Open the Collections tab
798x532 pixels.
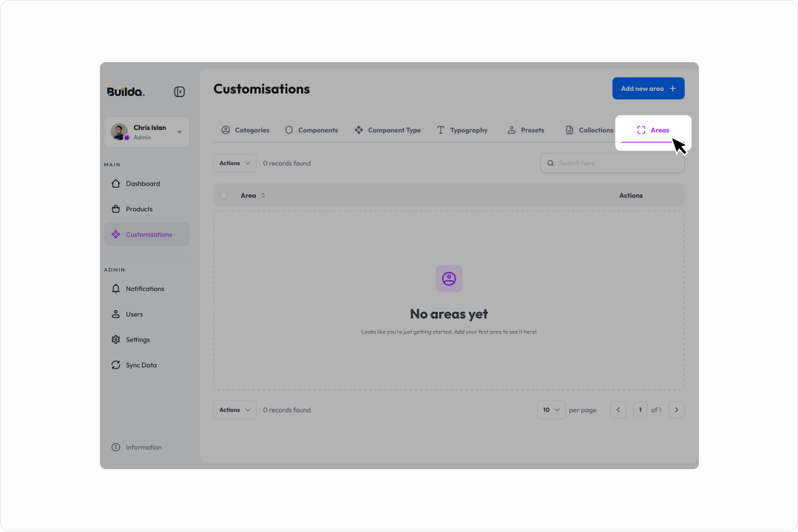point(589,130)
